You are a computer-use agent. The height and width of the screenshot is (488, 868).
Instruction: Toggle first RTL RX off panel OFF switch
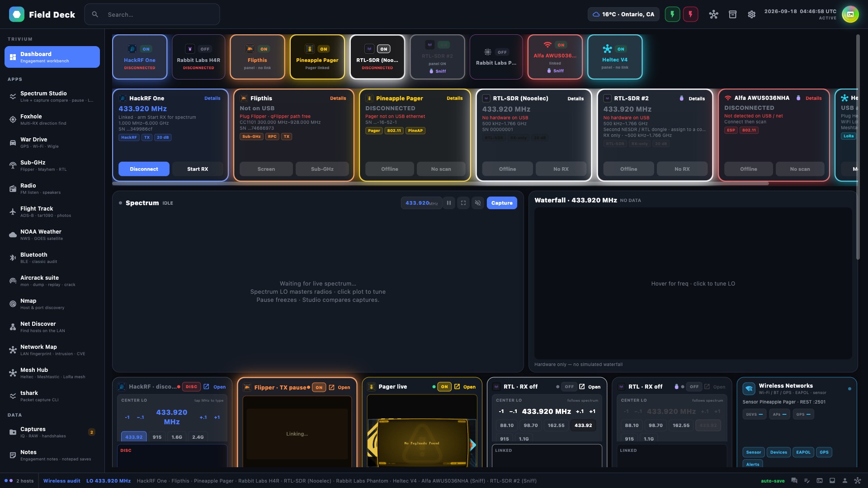pyautogui.click(x=569, y=387)
